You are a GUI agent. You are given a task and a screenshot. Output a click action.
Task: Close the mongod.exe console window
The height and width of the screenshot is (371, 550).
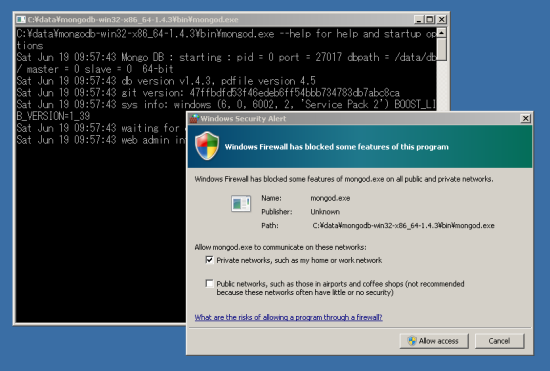pyautogui.click(x=442, y=20)
